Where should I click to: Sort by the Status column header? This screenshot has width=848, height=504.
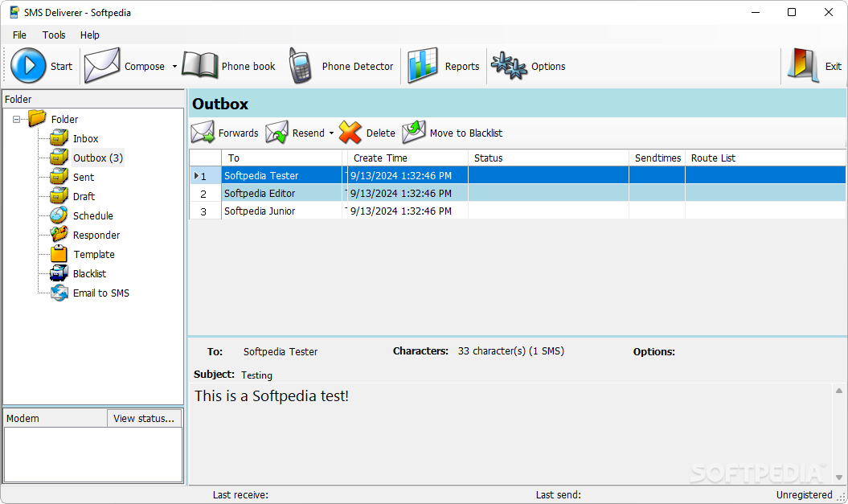[548, 158]
